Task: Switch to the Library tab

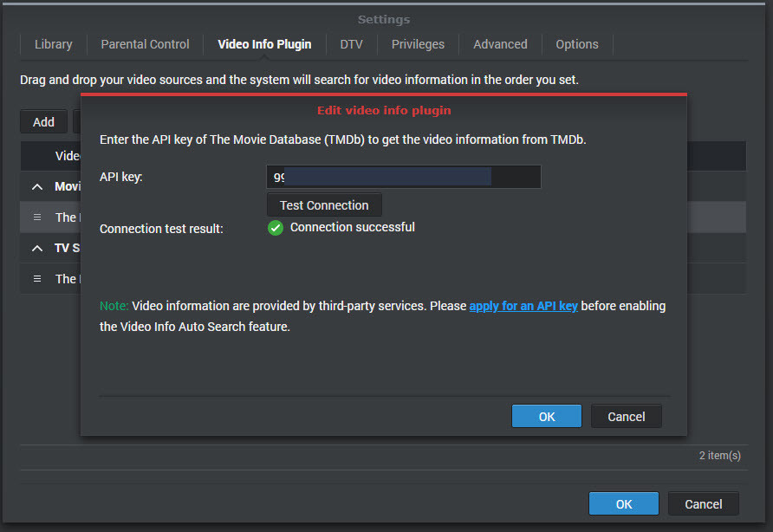Action: coord(53,44)
